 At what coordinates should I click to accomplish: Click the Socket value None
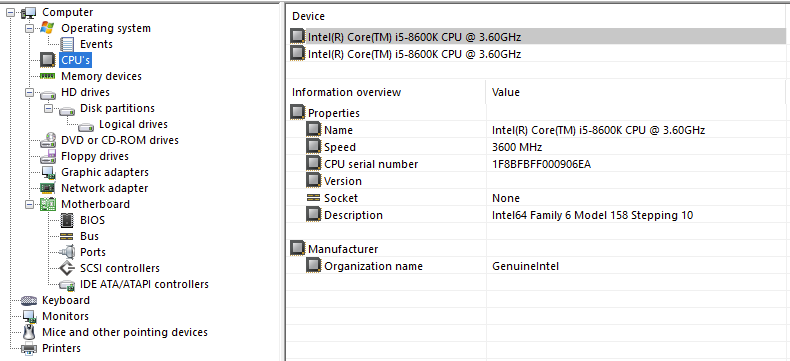click(x=506, y=198)
